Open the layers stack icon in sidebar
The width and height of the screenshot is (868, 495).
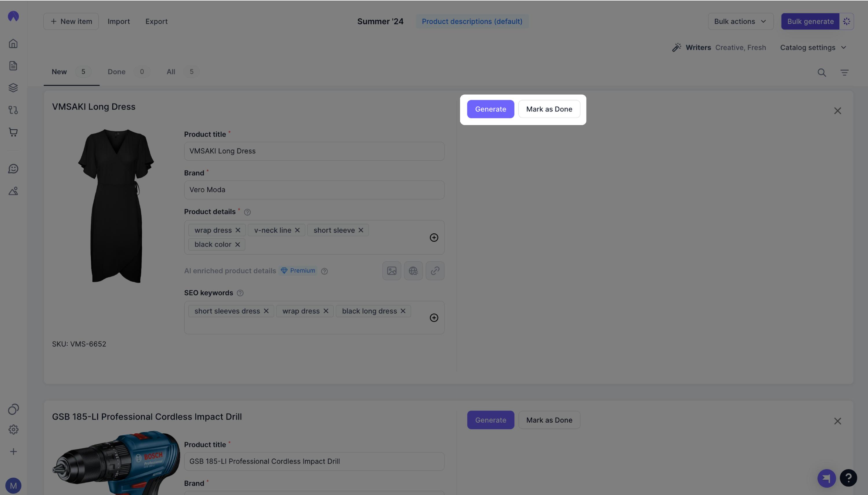tap(13, 88)
